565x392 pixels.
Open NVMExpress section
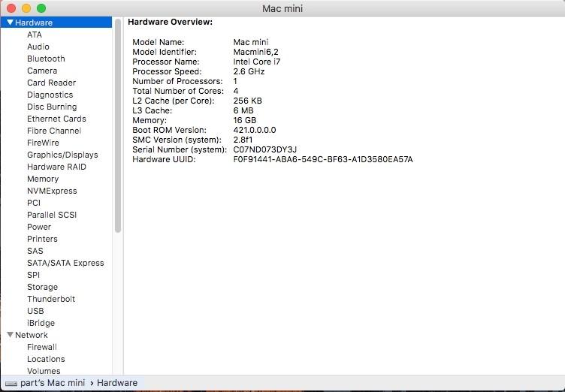pos(52,191)
